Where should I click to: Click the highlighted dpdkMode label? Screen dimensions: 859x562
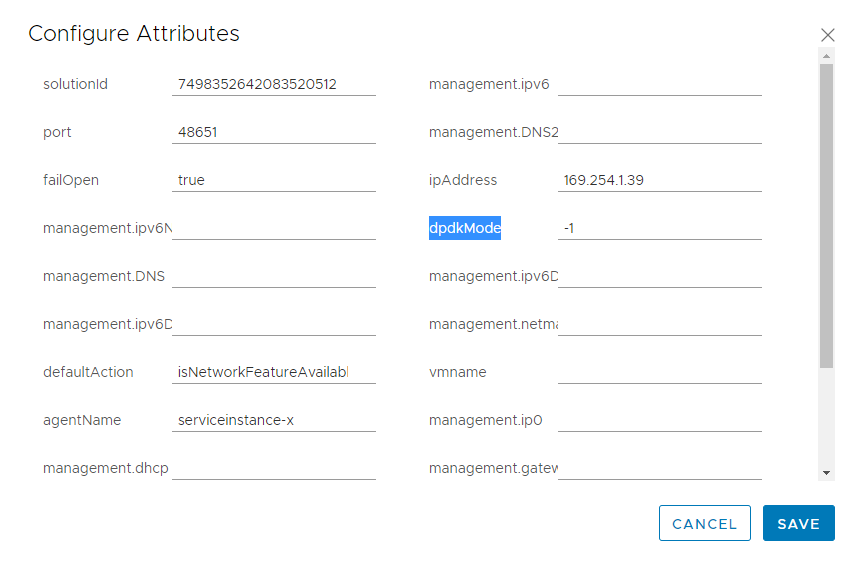465,228
